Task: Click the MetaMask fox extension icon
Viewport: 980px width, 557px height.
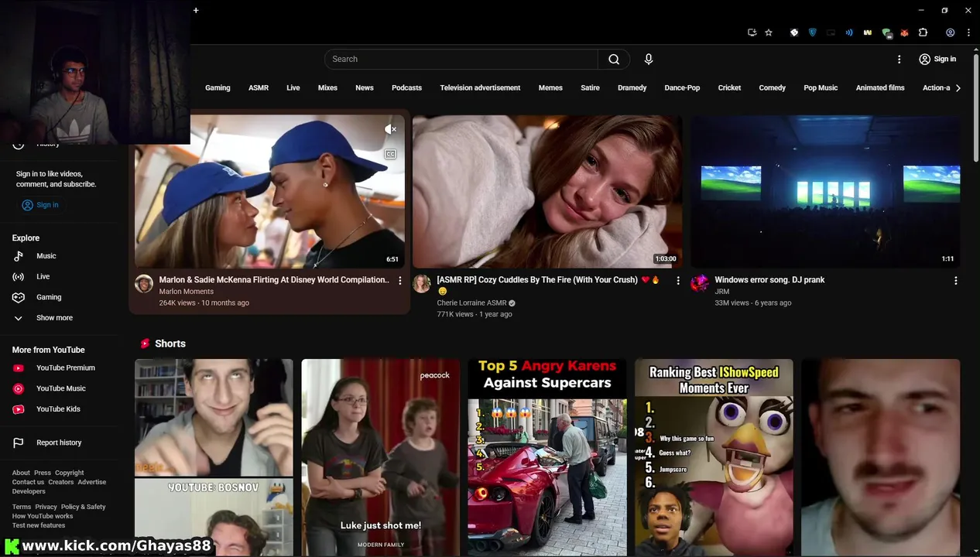Action: pyautogui.click(x=904, y=33)
